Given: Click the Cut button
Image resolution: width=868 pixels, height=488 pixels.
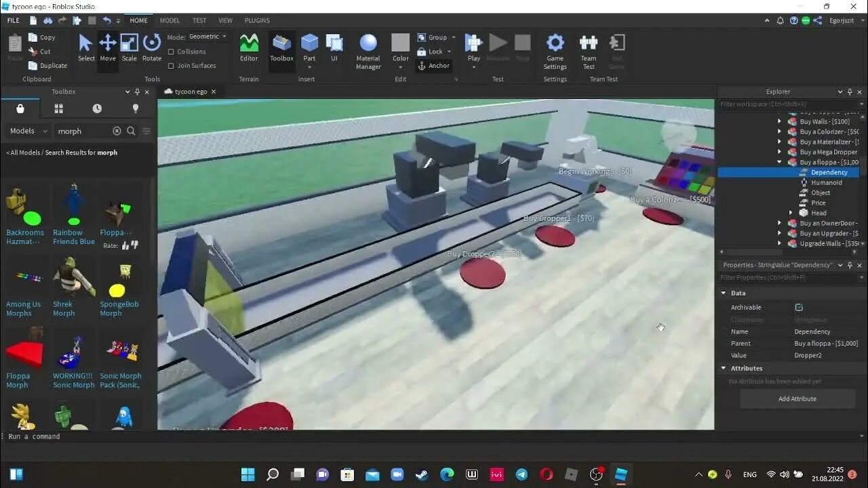Looking at the screenshot, I should tap(40, 52).
